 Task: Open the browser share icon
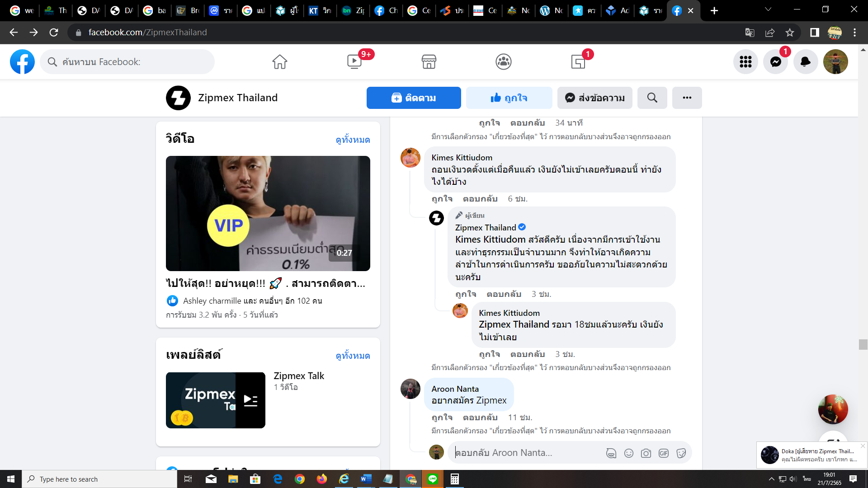(x=769, y=33)
